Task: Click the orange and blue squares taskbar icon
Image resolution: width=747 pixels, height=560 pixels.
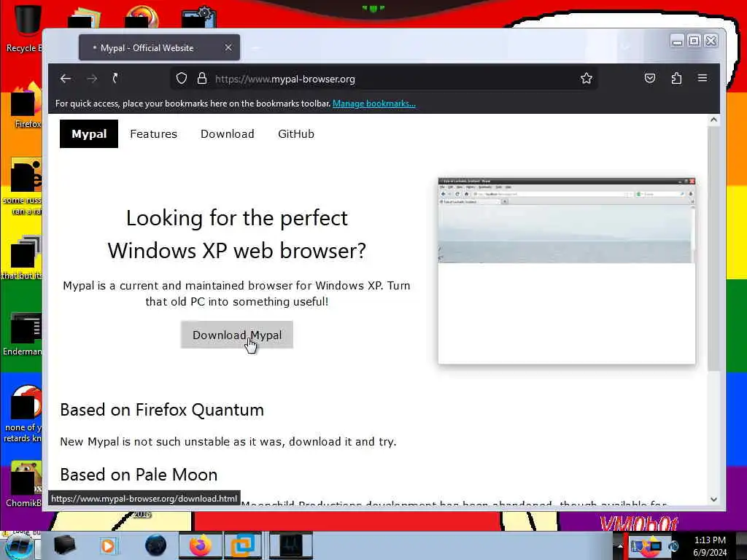Action: coord(243,545)
